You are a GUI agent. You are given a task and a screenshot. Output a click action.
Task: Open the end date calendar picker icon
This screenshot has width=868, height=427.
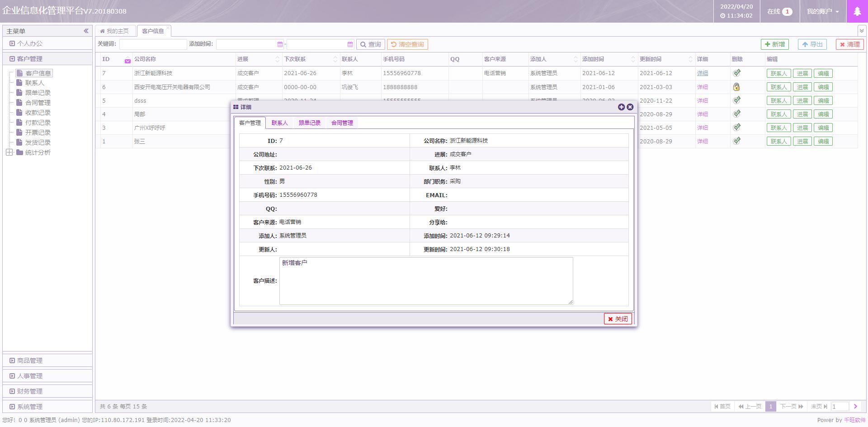coord(350,44)
